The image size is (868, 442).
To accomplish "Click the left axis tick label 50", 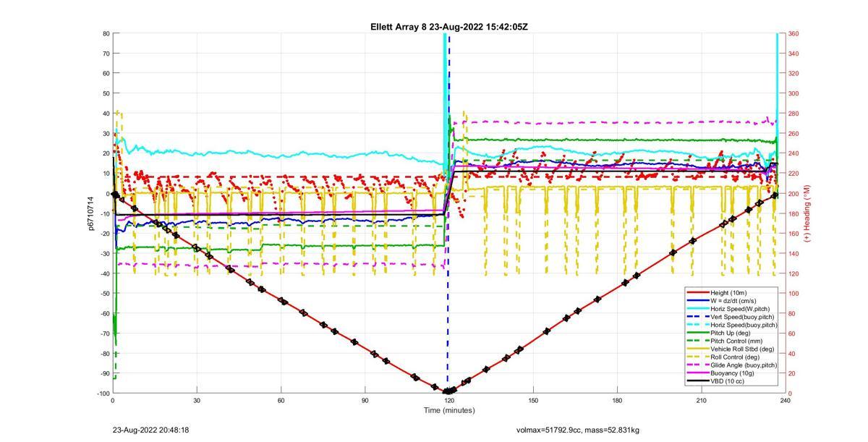I will tap(105, 93).
